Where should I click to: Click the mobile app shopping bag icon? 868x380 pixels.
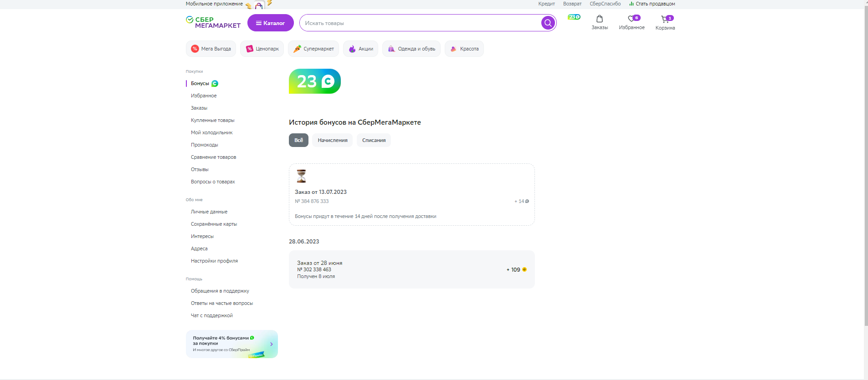[259, 5]
